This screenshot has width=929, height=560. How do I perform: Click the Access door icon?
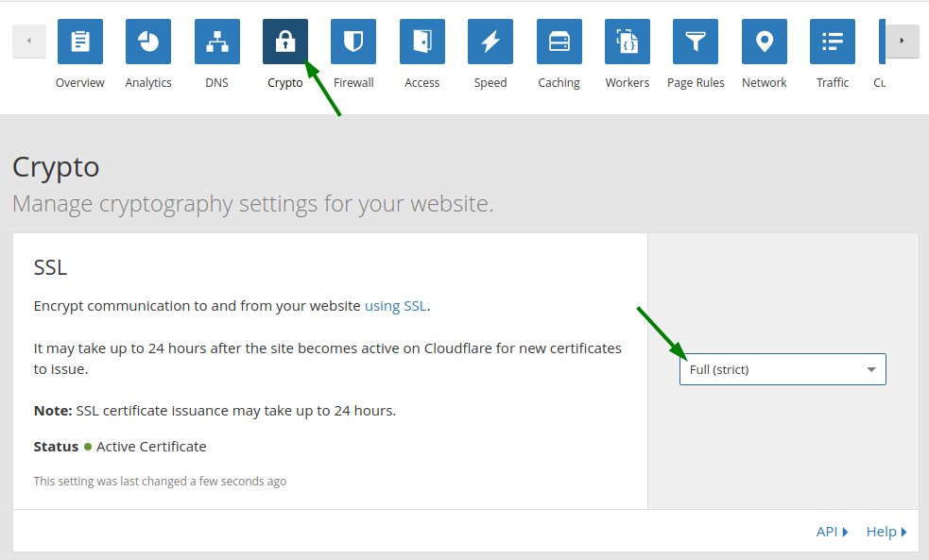click(422, 42)
